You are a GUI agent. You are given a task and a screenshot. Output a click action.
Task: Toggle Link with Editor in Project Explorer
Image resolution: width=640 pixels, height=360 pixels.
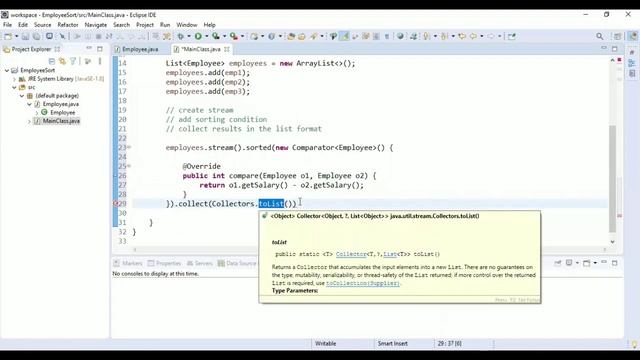click(62, 61)
